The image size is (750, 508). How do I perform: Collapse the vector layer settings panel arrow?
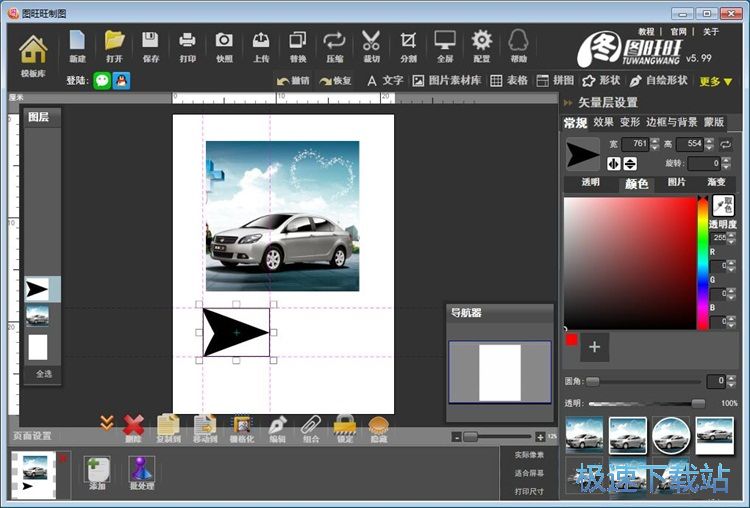click(x=568, y=102)
